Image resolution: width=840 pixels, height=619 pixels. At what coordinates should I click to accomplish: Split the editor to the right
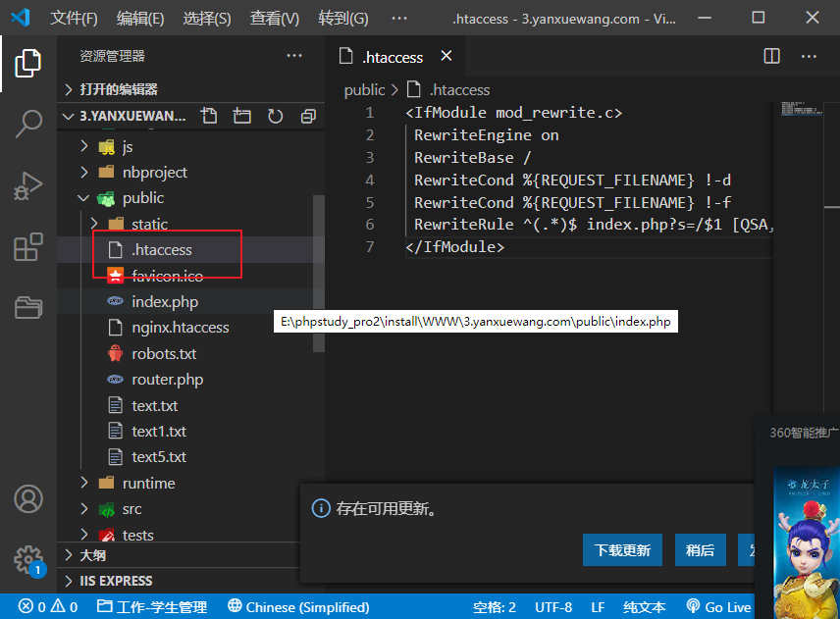click(x=771, y=56)
